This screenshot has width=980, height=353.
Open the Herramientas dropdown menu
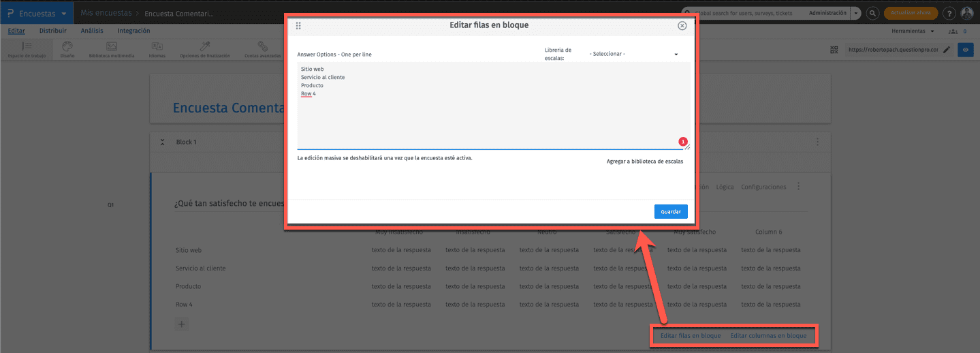[x=913, y=31]
